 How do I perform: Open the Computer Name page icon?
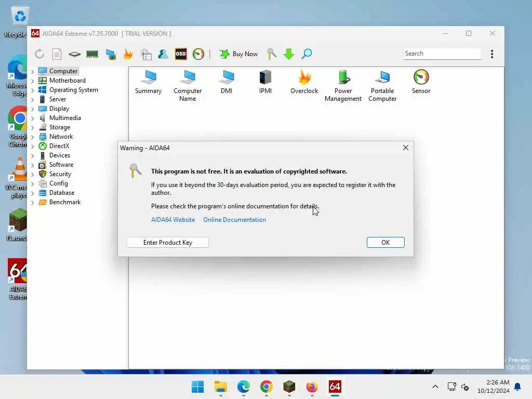click(x=188, y=86)
